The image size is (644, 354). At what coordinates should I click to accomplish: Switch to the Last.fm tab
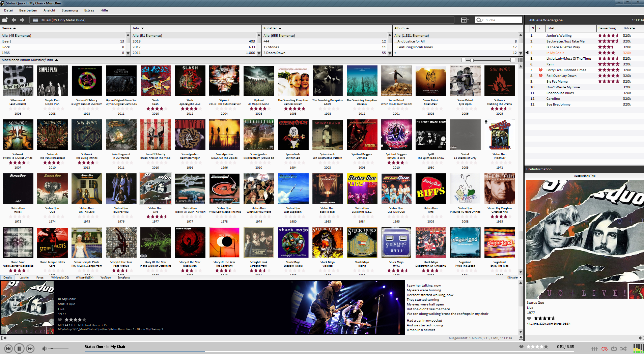(x=24, y=277)
